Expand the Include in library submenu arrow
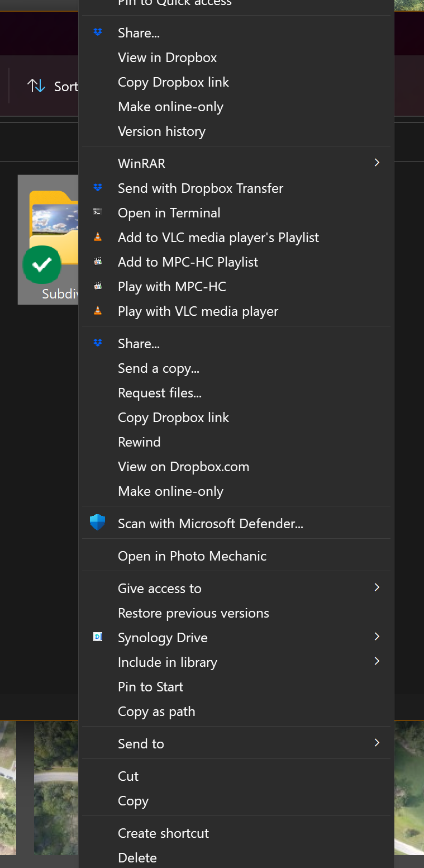The height and width of the screenshot is (868, 424). 377,661
